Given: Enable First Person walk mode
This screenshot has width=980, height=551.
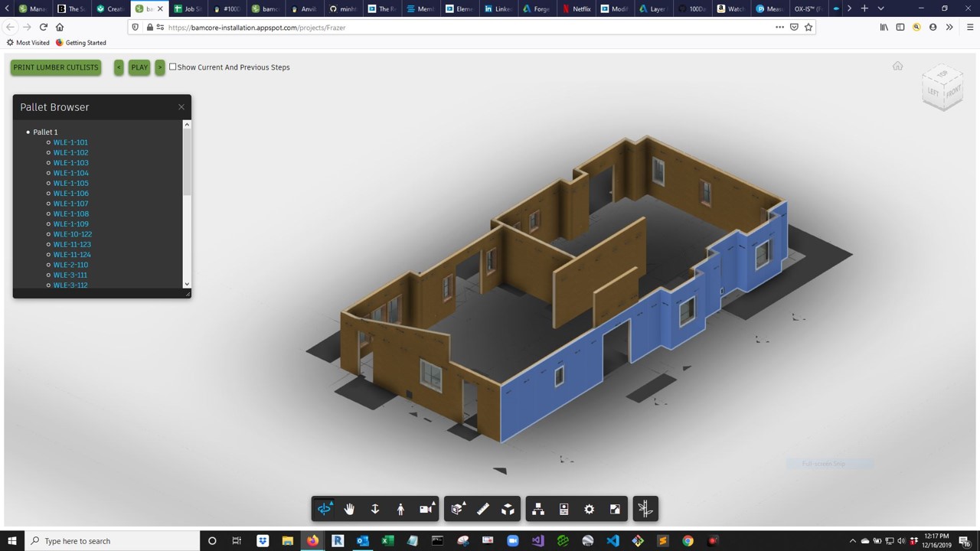Looking at the screenshot, I should click(x=400, y=509).
